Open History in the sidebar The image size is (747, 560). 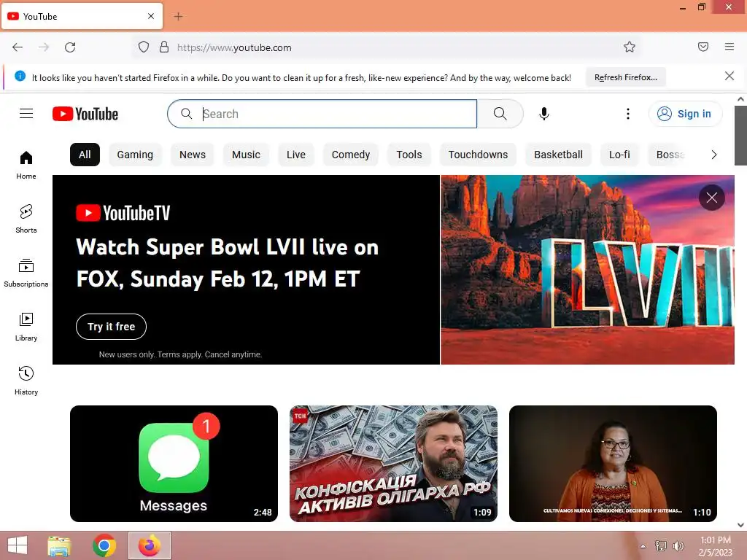pos(26,381)
